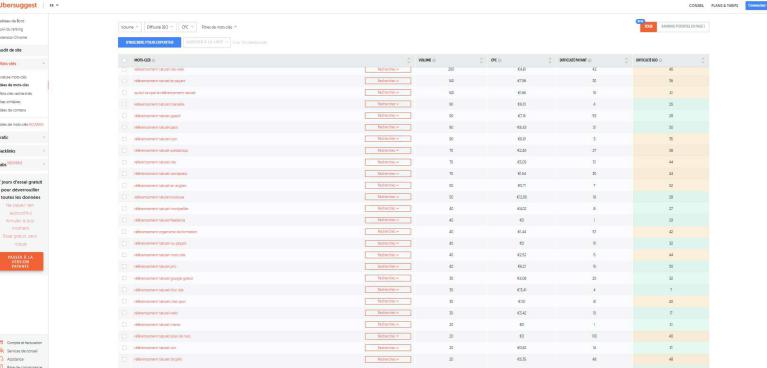Open the référencement naturel google gratuit link

click(x=163, y=278)
